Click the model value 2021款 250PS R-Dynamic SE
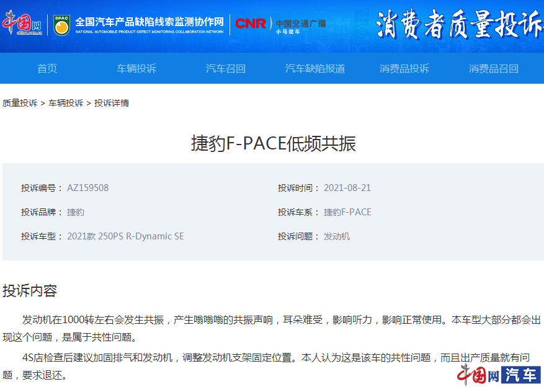 coord(125,236)
